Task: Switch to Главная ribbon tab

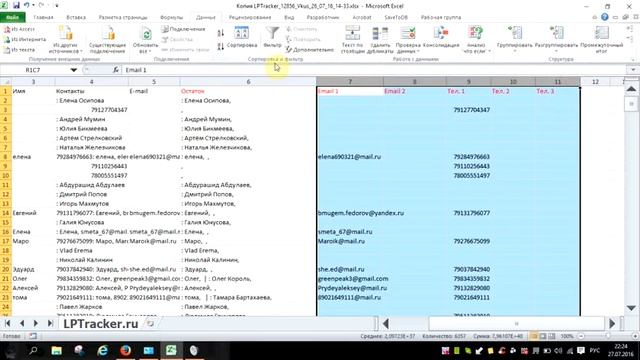Action: tap(43, 18)
